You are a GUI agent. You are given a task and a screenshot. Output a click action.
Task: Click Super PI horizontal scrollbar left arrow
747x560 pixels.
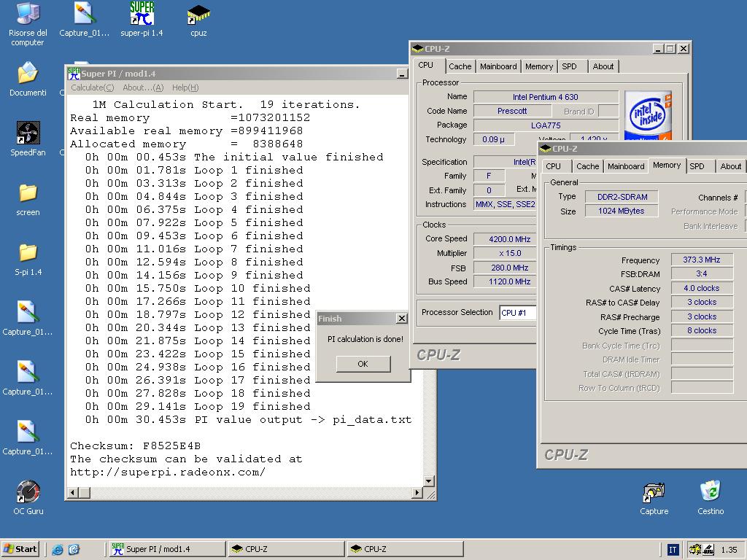73,492
